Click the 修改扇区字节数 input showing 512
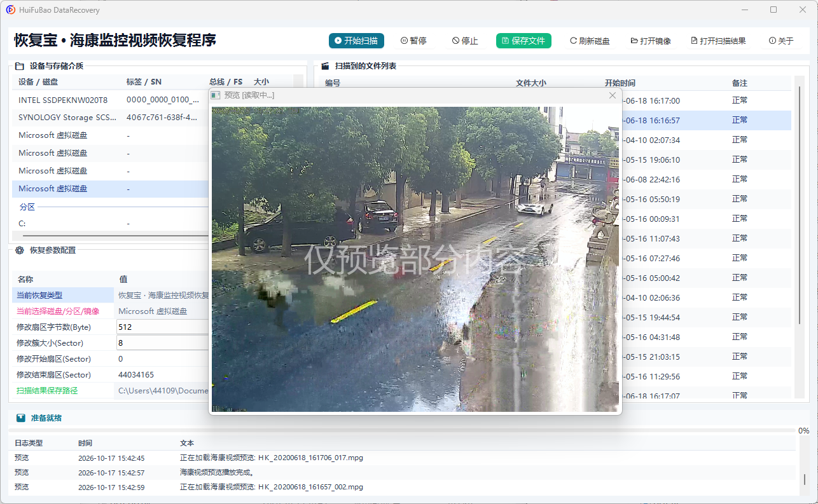Viewport: 818px width, 504px height. click(163, 327)
